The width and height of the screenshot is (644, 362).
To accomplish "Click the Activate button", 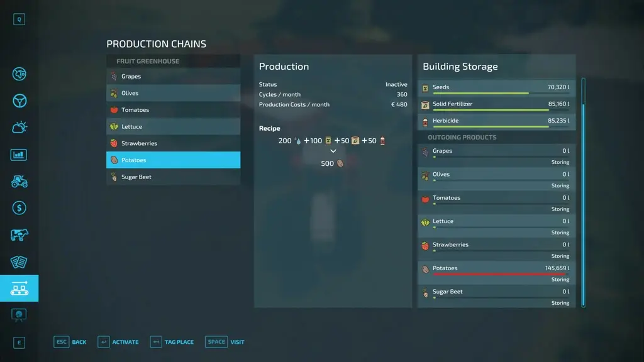I will coord(118,342).
